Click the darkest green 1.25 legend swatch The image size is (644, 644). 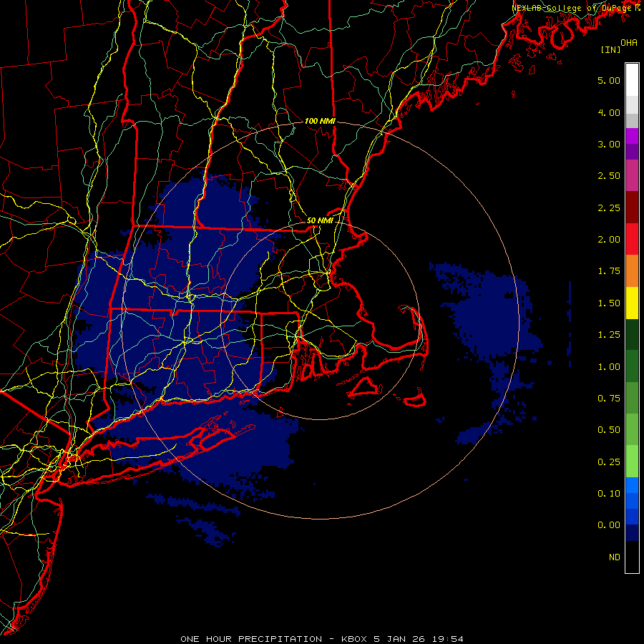(632, 334)
